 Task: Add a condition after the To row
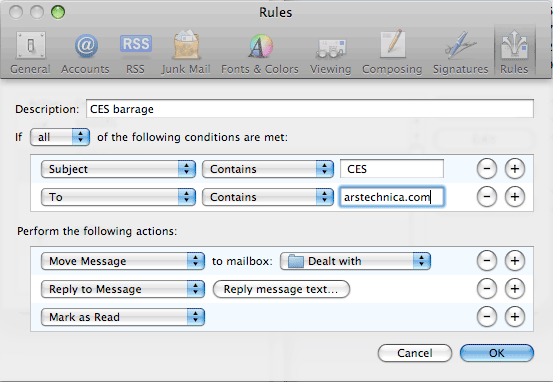coord(515,197)
